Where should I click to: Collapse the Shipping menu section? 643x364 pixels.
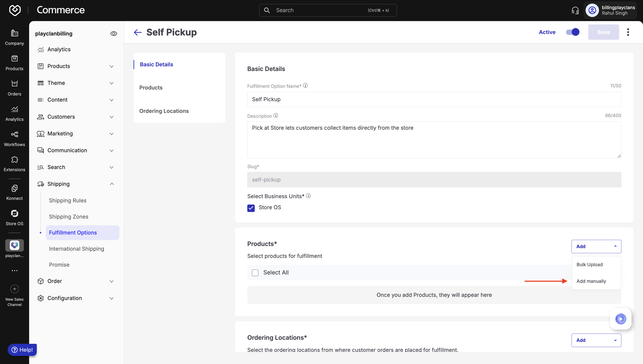tap(112, 184)
